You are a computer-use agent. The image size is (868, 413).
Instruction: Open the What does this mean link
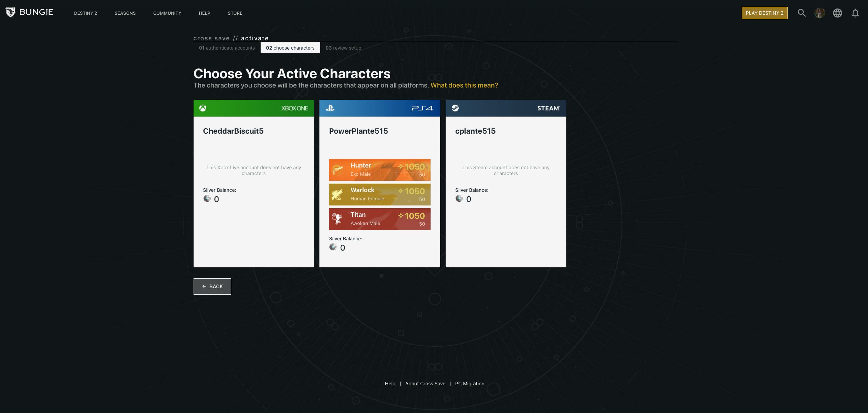pos(464,85)
